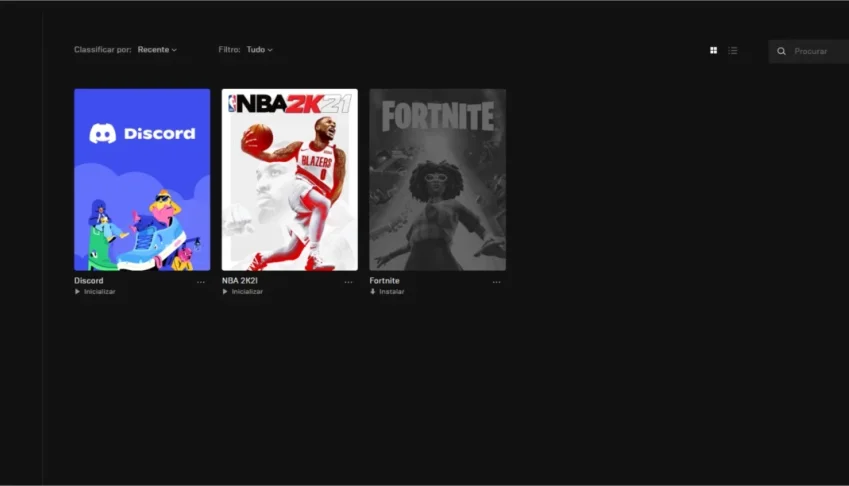849x486 pixels.
Task: Open Discord's three-dot options menu
Action: pos(201,282)
